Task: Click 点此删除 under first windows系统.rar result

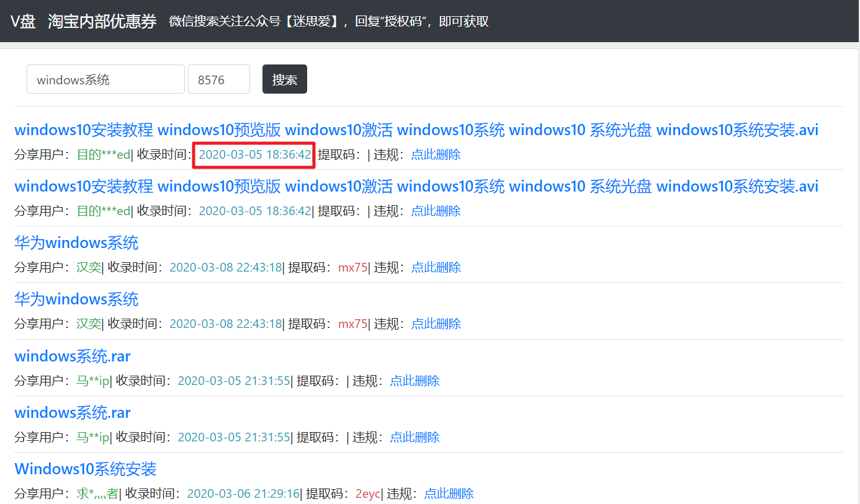Action: [x=414, y=381]
